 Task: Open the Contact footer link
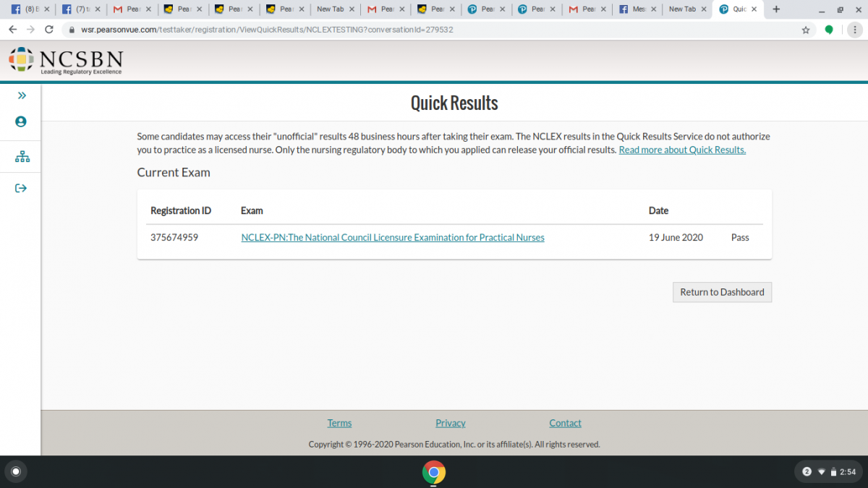pyautogui.click(x=565, y=423)
